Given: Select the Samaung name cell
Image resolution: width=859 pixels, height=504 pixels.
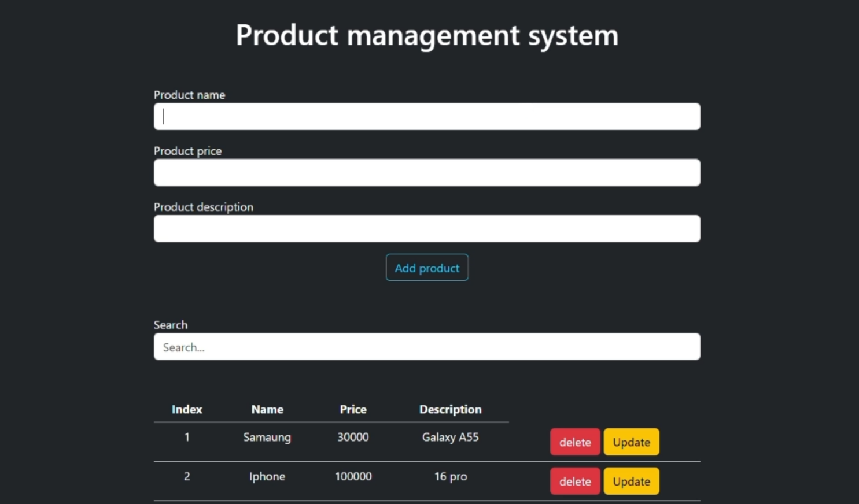Looking at the screenshot, I should 267,437.
